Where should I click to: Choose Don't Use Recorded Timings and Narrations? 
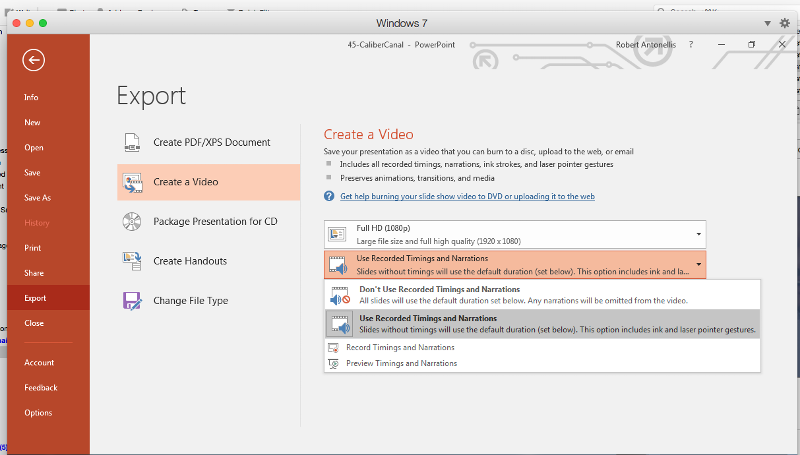pos(542,295)
